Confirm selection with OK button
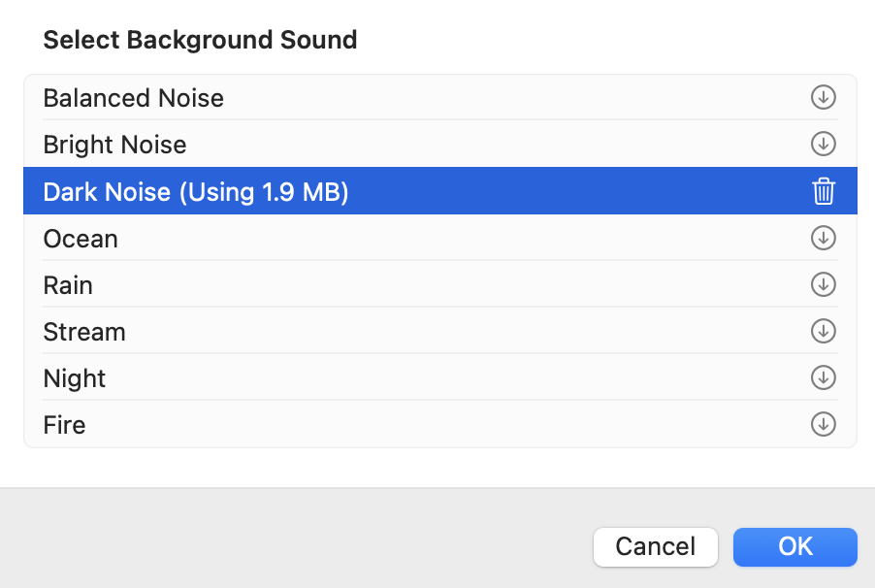The width and height of the screenshot is (875, 588). [795, 546]
